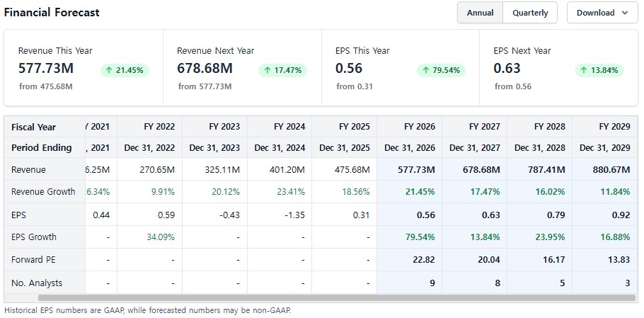
Task: Click the 21.45% revenue growth badge
Action: pyautogui.click(x=125, y=70)
